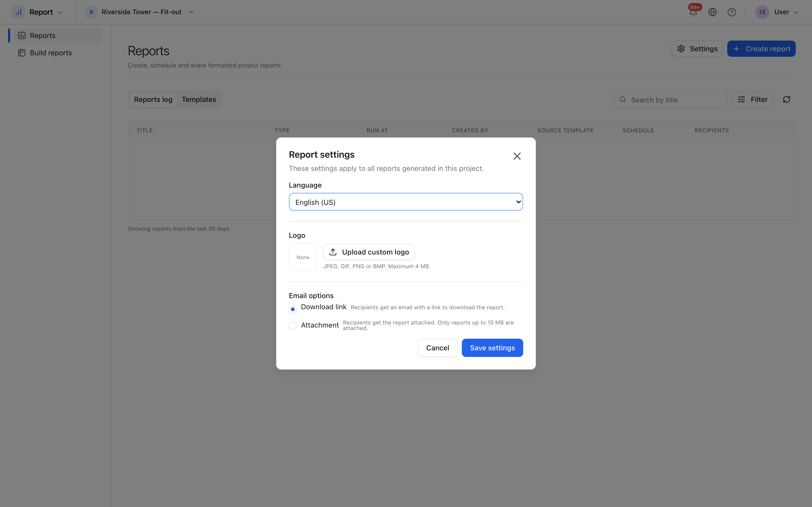812x507 pixels.
Task: Click the Cancel button
Action: tap(437, 348)
